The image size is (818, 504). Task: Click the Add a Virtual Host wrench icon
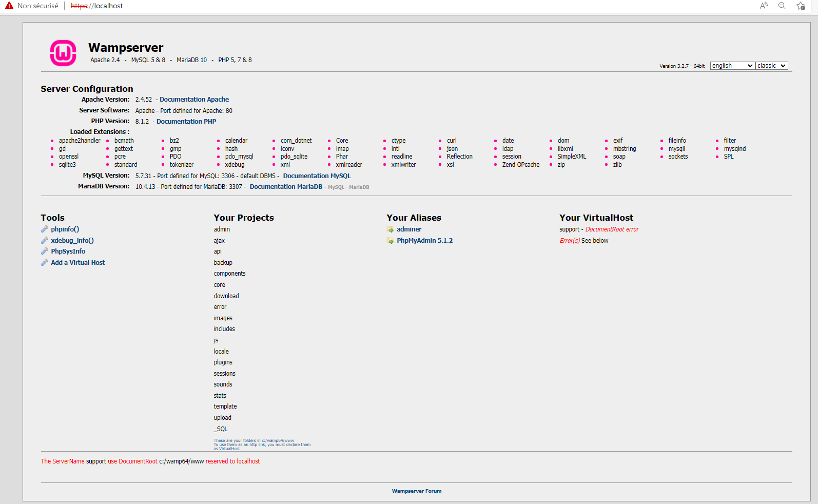point(45,262)
